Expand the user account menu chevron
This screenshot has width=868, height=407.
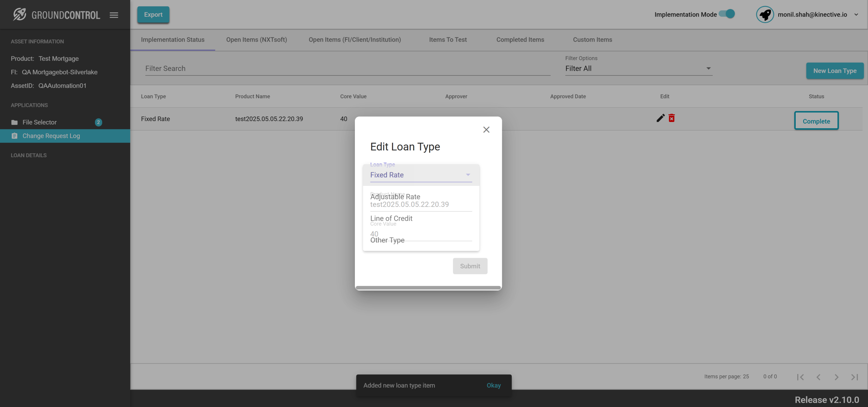point(856,15)
